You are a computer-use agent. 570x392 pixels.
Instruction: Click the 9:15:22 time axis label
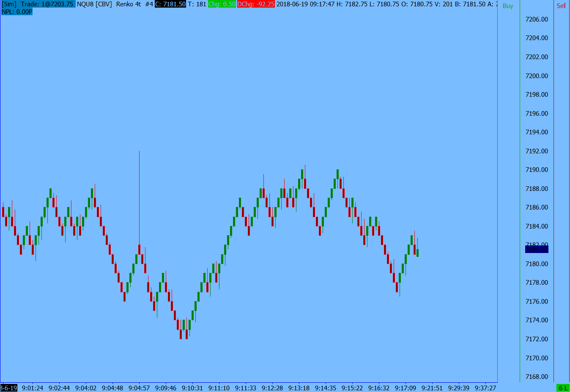[352, 388]
